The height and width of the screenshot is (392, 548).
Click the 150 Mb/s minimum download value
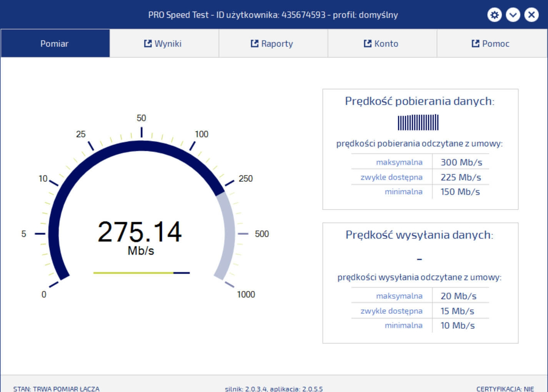point(460,192)
